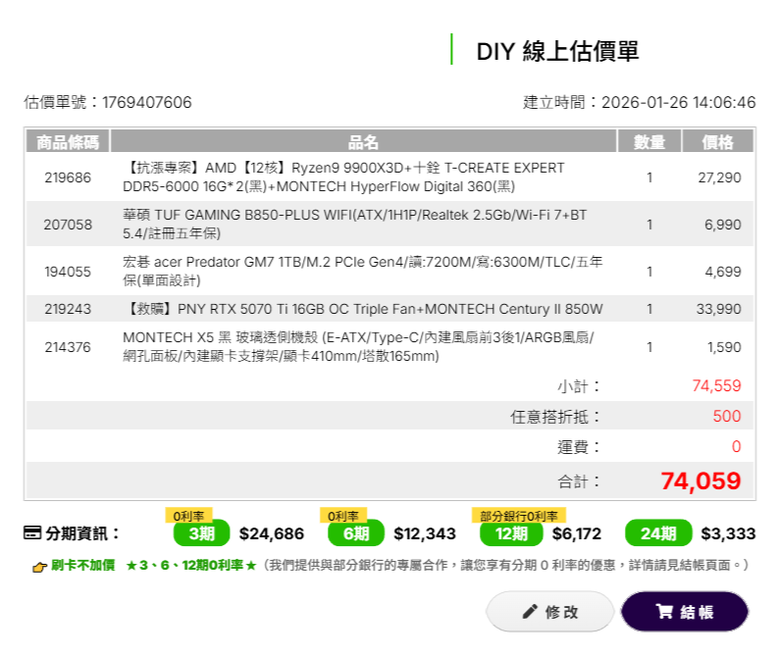This screenshot has width=780, height=656.
Task: Click the 修改 edit button
Action: [550, 611]
